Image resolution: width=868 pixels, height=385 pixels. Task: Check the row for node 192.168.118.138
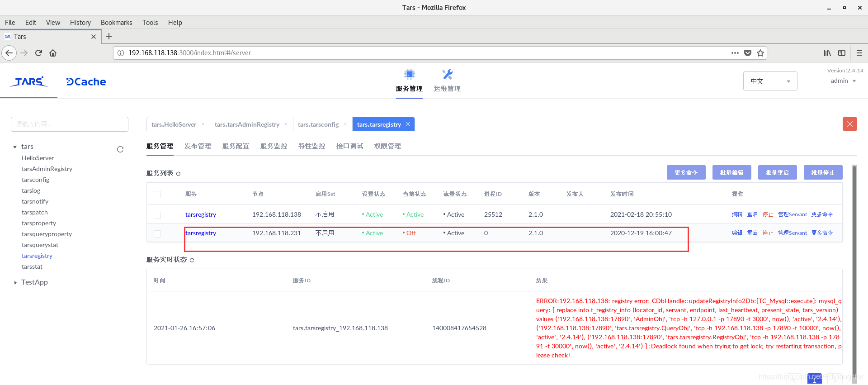click(157, 215)
